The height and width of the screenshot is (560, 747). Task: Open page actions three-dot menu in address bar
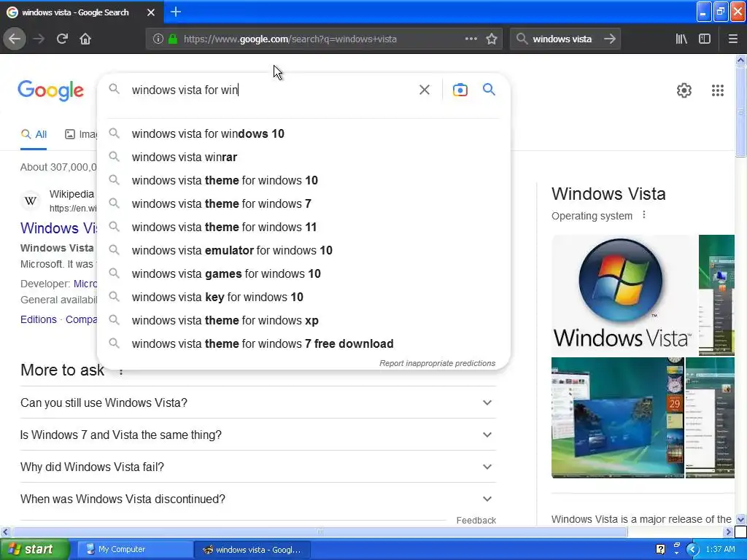pyautogui.click(x=471, y=39)
